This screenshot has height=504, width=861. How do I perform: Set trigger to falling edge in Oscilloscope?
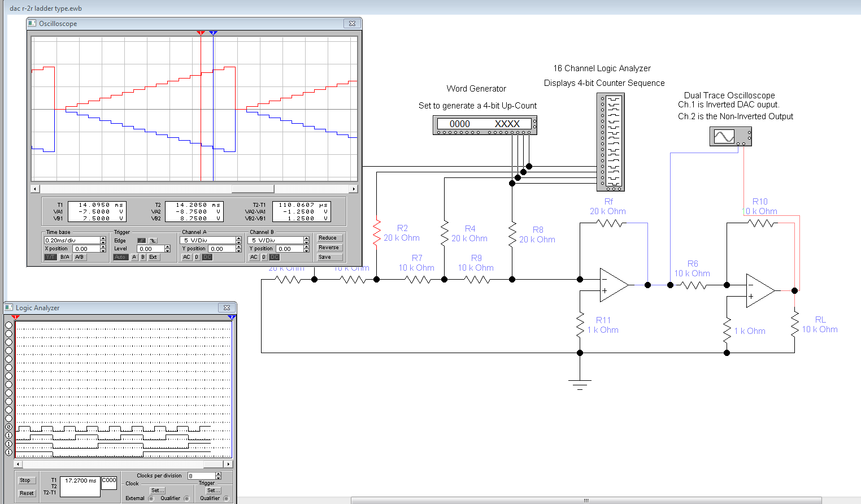(153, 241)
